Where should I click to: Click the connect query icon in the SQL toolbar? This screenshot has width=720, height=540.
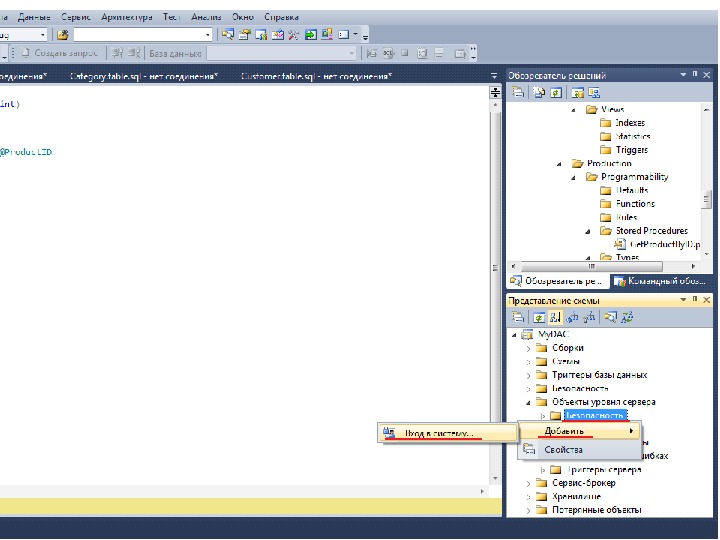pos(117,53)
